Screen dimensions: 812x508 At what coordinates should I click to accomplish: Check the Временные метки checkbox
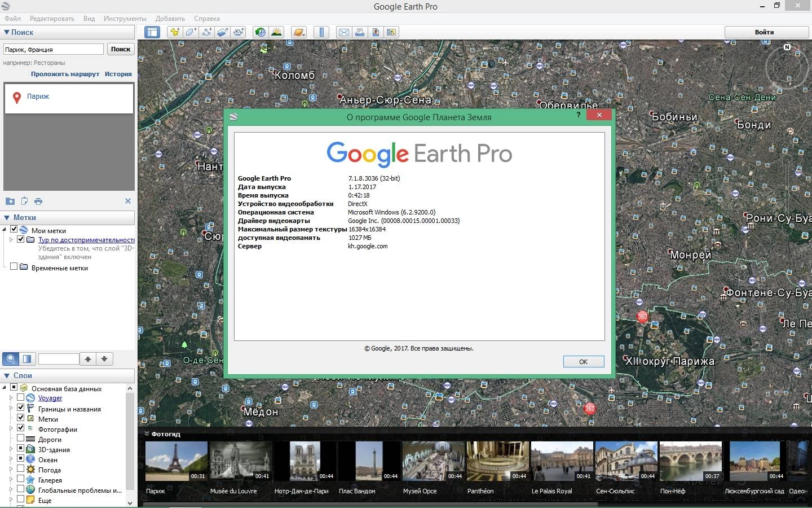(x=14, y=267)
